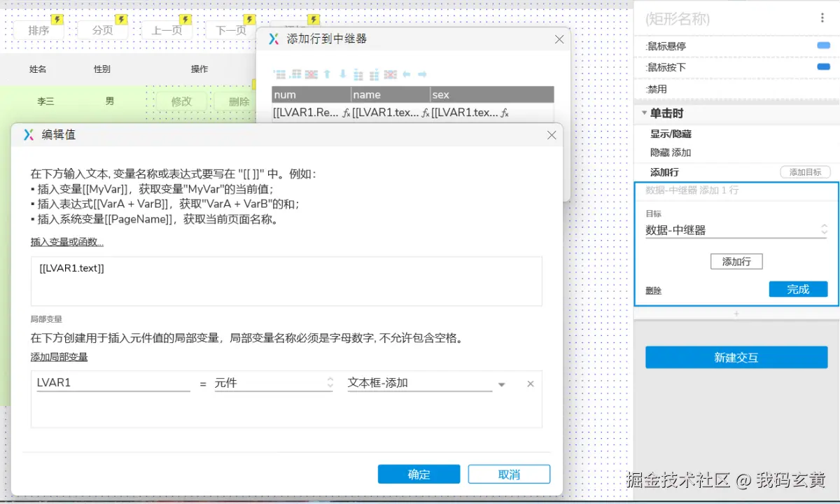Click the dropdown arrow next to 文本框-添加

(x=502, y=385)
